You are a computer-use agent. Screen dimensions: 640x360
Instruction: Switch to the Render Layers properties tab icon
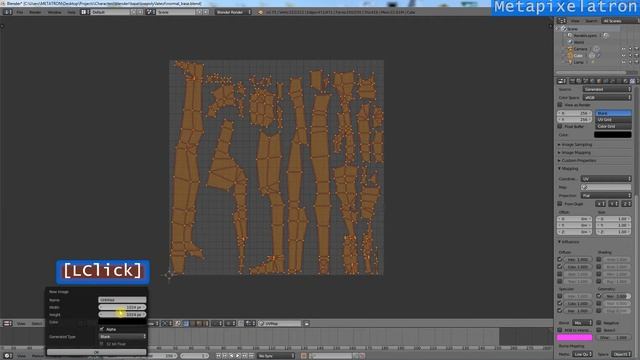click(x=579, y=81)
